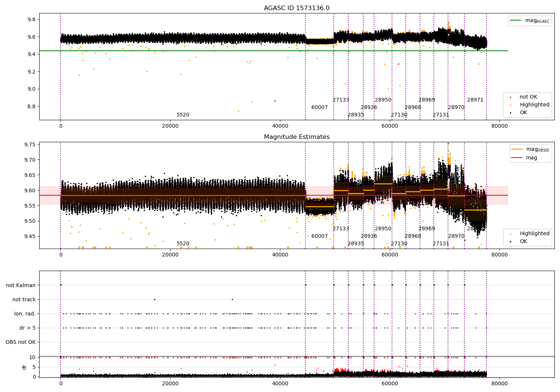Click the 9.2 tick on top y-axis
This screenshot has width=560, height=392.
(x=32, y=72)
